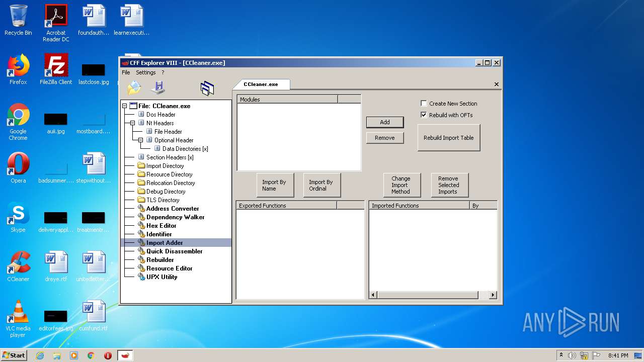The width and height of the screenshot is (644, 362).
Task: Close the CCleaner.exe tab with X
Action: [x=497, y=84]
